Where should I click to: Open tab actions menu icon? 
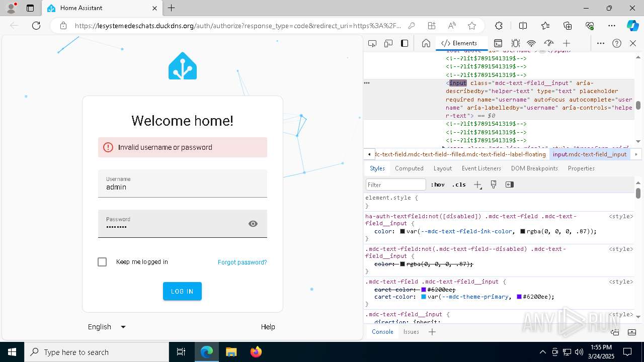click(x=30, y=8)
